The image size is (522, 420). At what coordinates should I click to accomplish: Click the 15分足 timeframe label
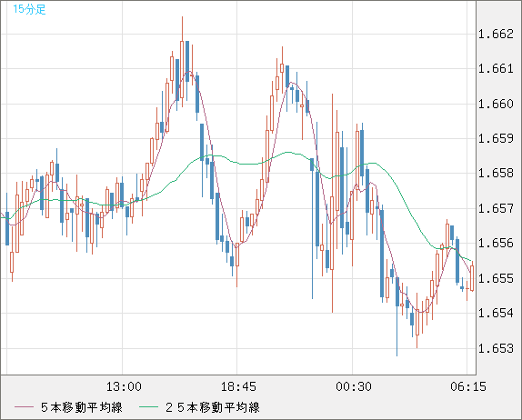coord(29,9)
